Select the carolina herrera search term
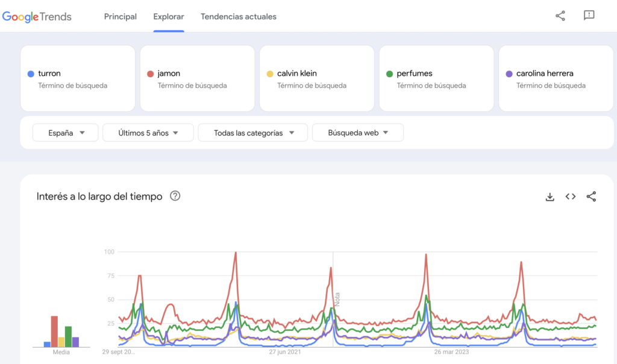 (556, 78)
